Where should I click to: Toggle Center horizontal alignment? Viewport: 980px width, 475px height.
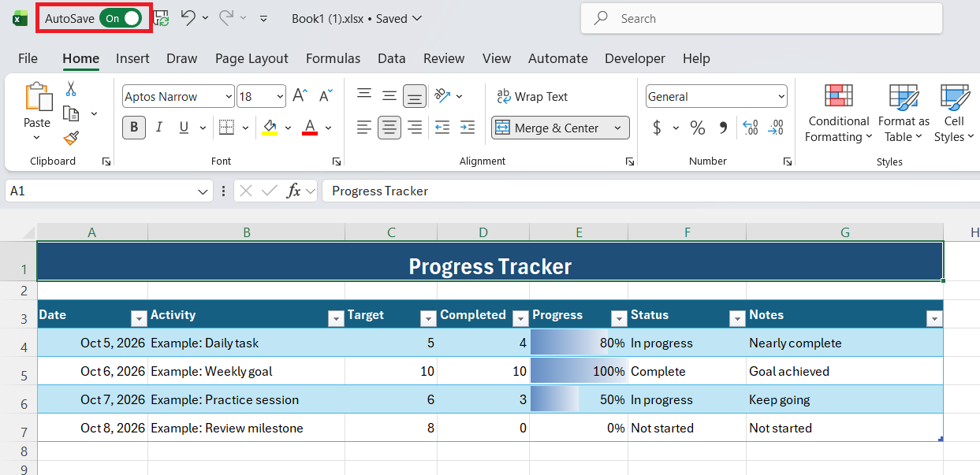click(x=389, y=127)
